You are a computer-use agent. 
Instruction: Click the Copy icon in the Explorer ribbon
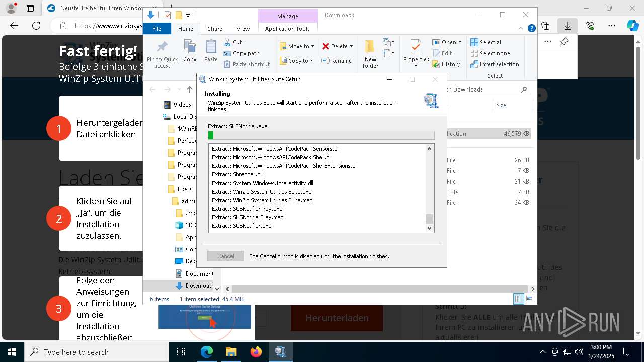tap(190, 51)
